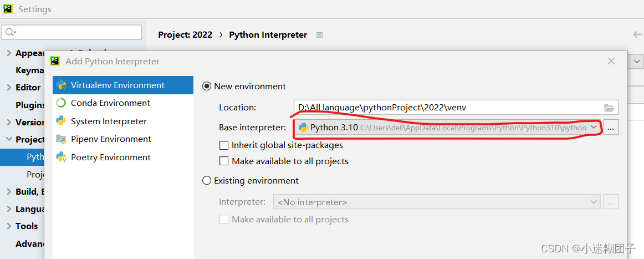Open folder browser icon in Location field
The width and height of the screenshot is (644, 259).
click(610, 108)
